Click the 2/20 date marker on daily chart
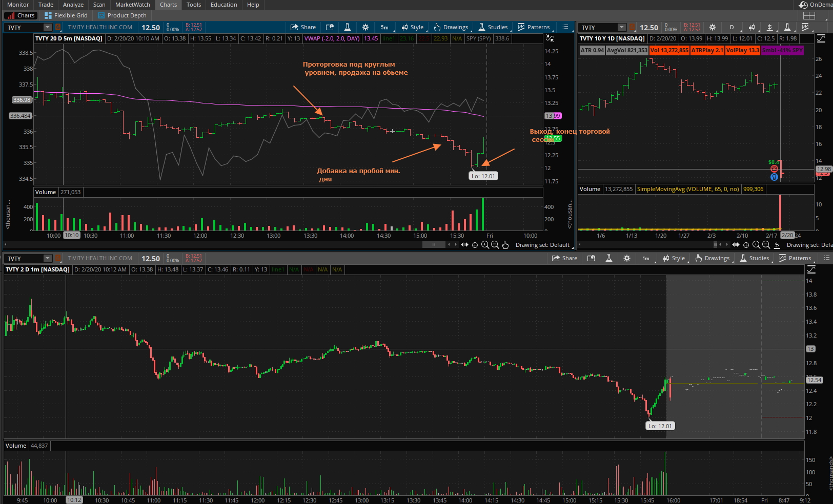The image size is (833, 504). click(787, 236)
